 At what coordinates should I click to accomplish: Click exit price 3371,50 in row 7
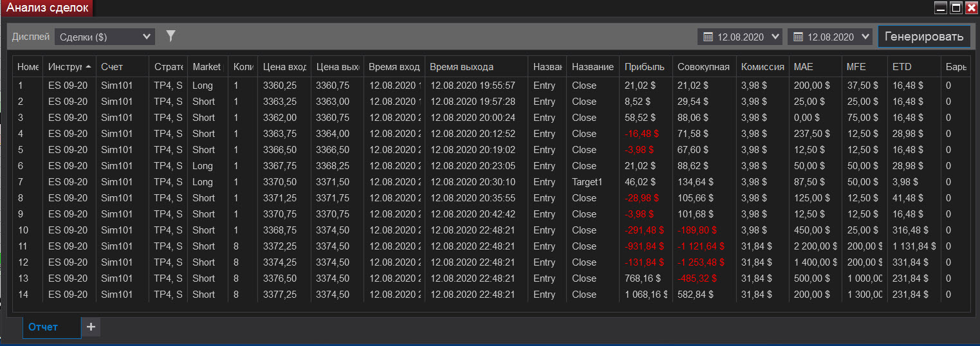click(x=333, y=182)
